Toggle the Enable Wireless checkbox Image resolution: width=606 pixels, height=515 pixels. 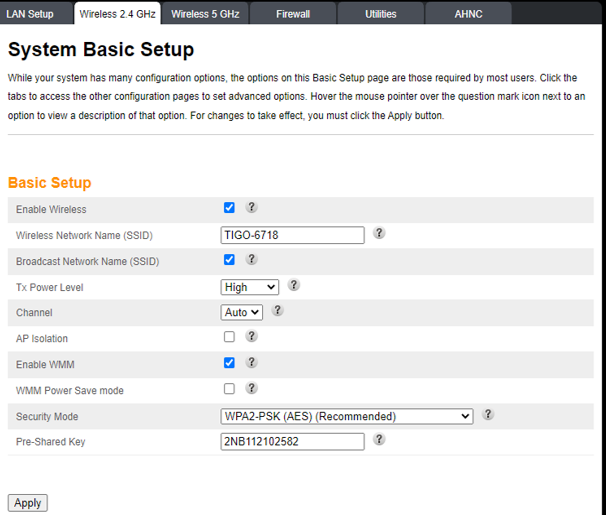tap(229, 208)
